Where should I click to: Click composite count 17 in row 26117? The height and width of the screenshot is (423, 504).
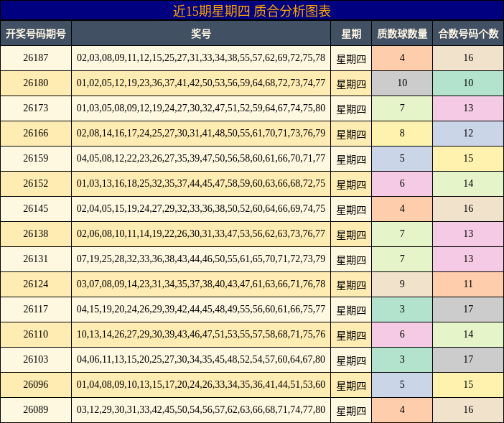468,309
